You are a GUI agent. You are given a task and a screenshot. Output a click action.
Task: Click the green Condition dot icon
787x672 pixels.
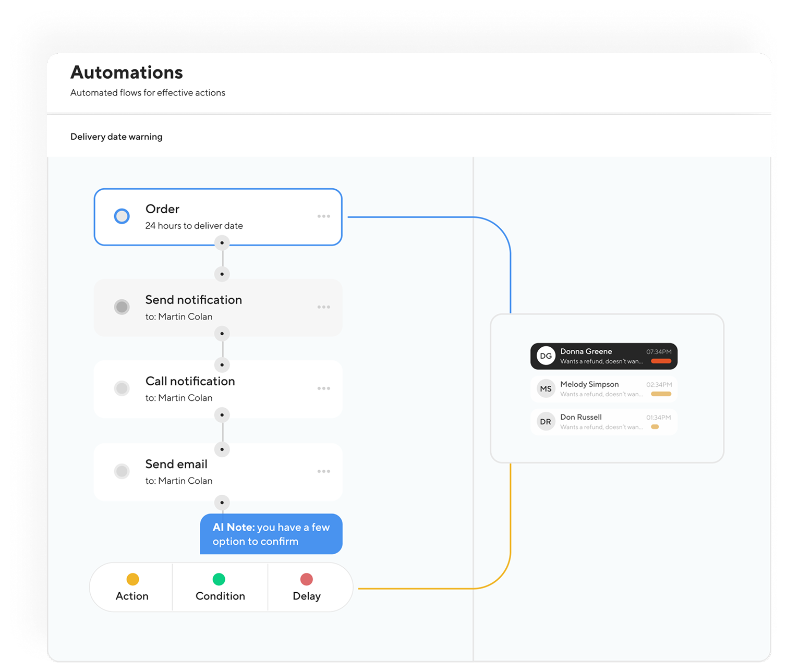click(219, 579)
